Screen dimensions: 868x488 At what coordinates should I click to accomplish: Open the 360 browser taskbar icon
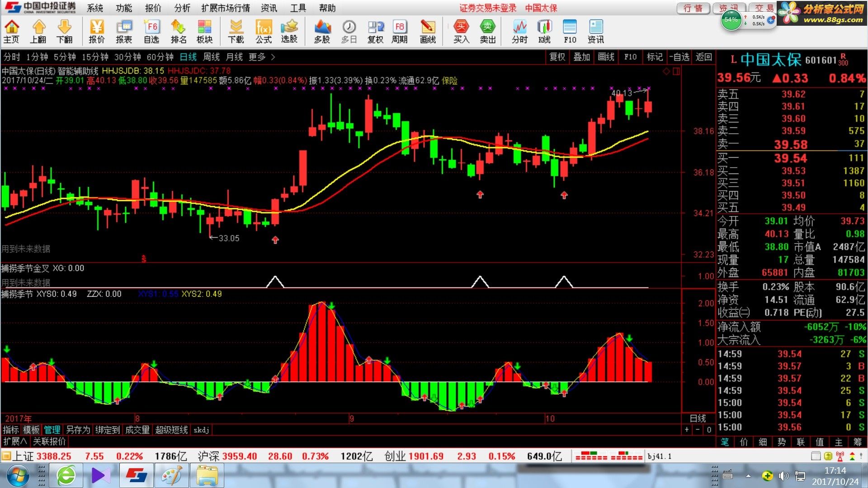coord(66,476)
